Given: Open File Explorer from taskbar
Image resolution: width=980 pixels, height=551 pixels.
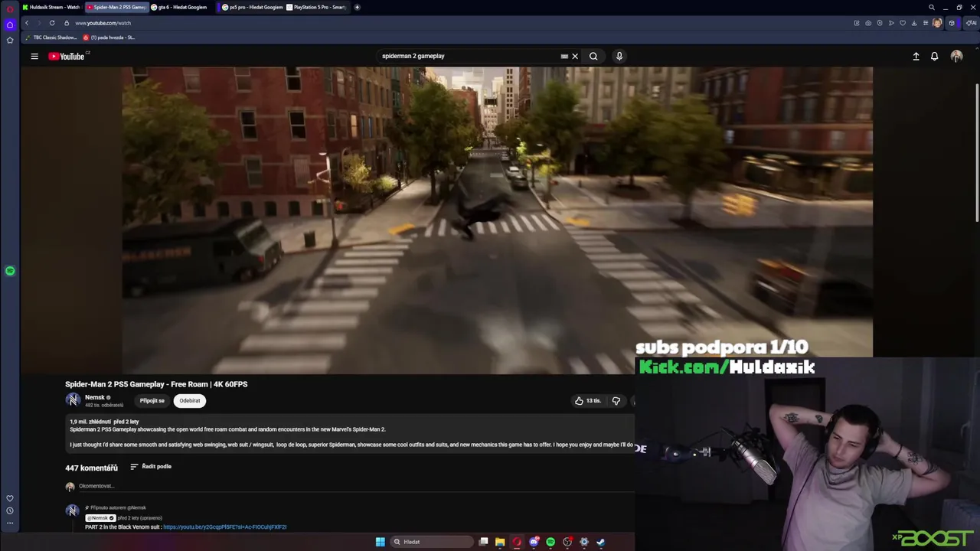Looking at the screenshot, I should point(500,542).
